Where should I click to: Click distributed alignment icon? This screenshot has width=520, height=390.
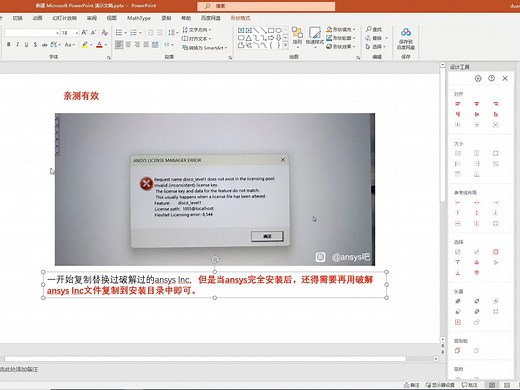coord(155,44)
